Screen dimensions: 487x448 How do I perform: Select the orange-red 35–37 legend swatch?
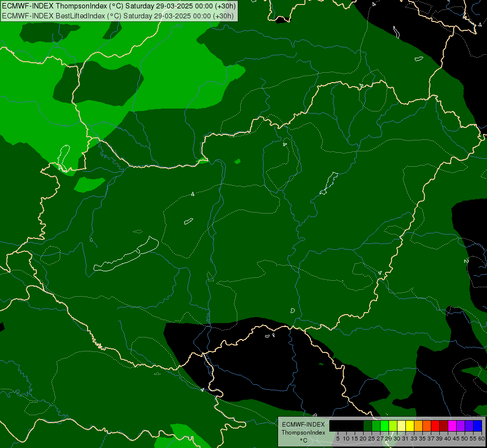427,426
